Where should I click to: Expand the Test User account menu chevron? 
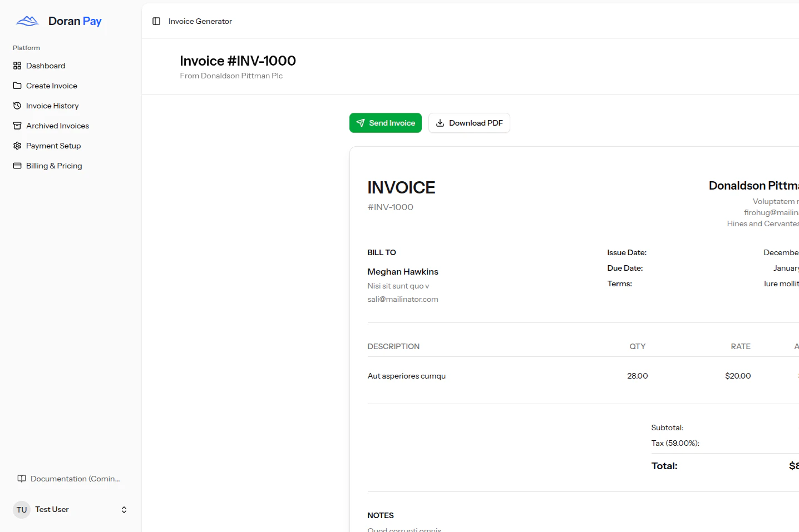click(124, 509)
